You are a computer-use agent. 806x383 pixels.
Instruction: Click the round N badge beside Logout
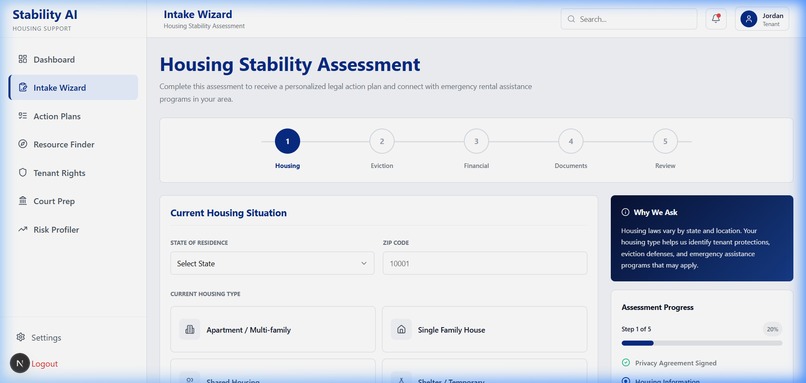pos(20,363)
